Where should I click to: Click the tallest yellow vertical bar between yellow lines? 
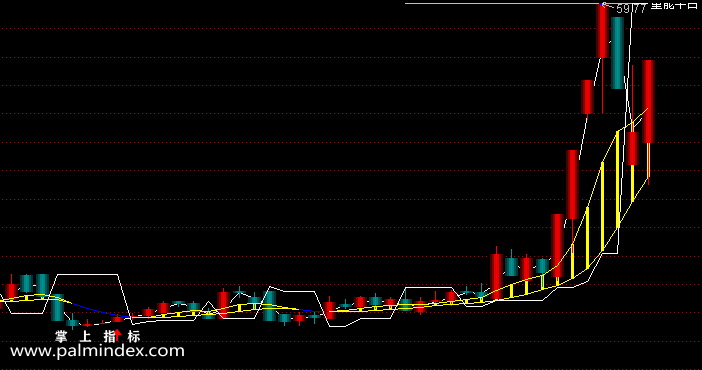(x=617, y=180)
